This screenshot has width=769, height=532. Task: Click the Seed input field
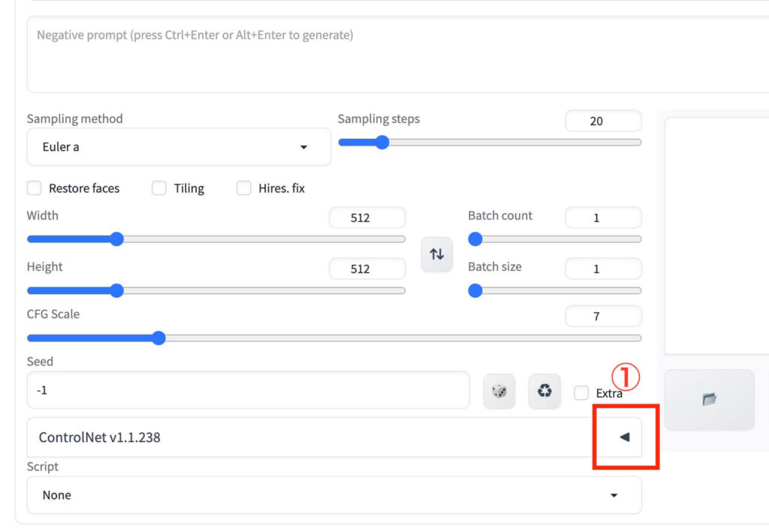coord(248,390)
